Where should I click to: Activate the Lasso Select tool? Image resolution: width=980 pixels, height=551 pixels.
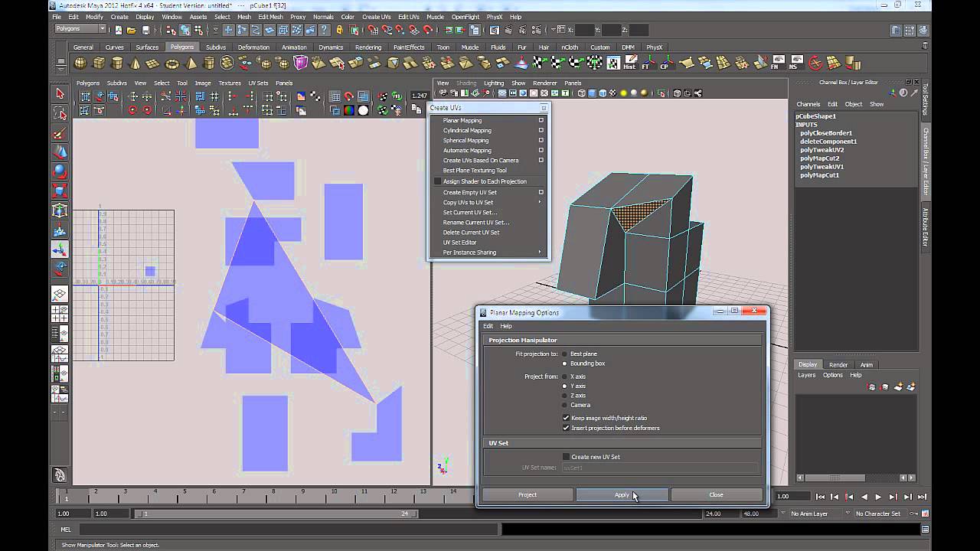(60, 113)
